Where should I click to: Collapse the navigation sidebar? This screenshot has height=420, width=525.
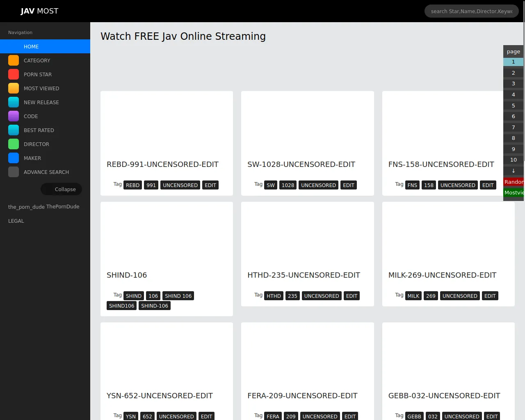tap(62, 189)
